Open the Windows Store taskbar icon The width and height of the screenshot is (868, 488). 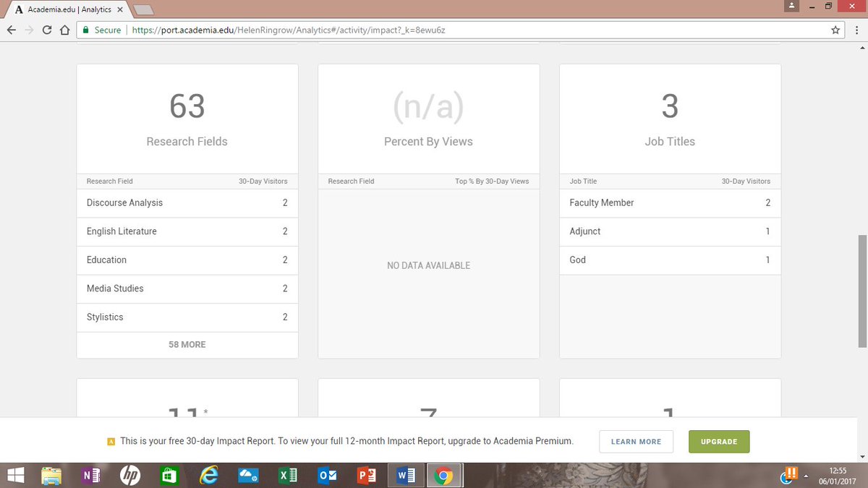tap(169, 475)
